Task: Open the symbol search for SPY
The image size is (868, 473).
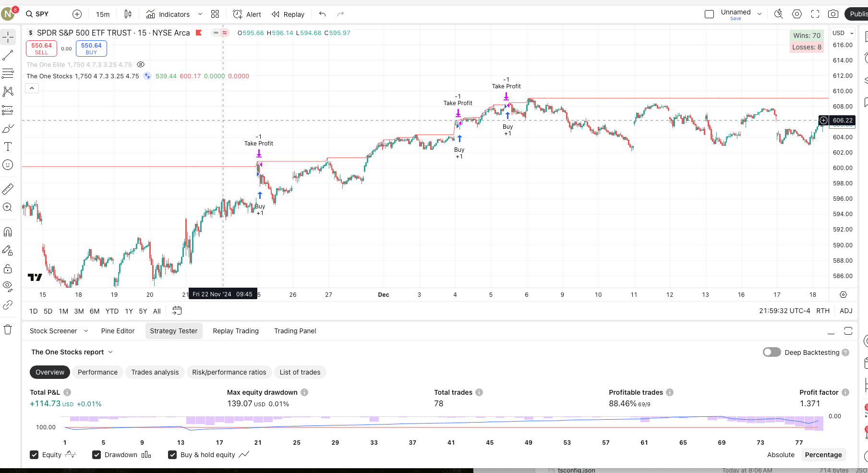Action: tap(37, 14)
